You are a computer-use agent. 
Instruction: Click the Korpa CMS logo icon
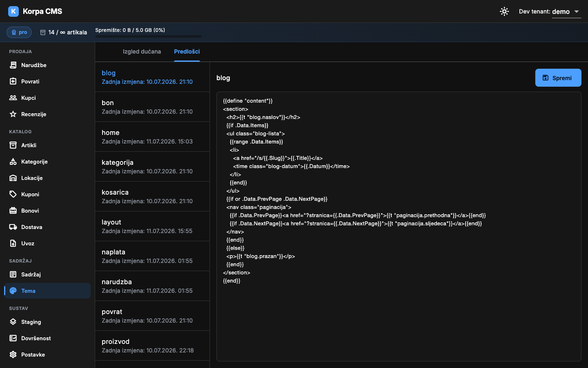pos(13,11)
